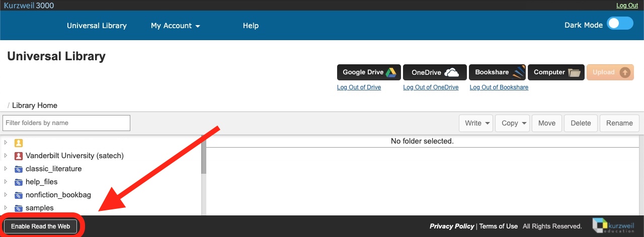644x237 pixels.
Task: Click the Vanderbilt University folder icon
Action: [x=19, y=156]
